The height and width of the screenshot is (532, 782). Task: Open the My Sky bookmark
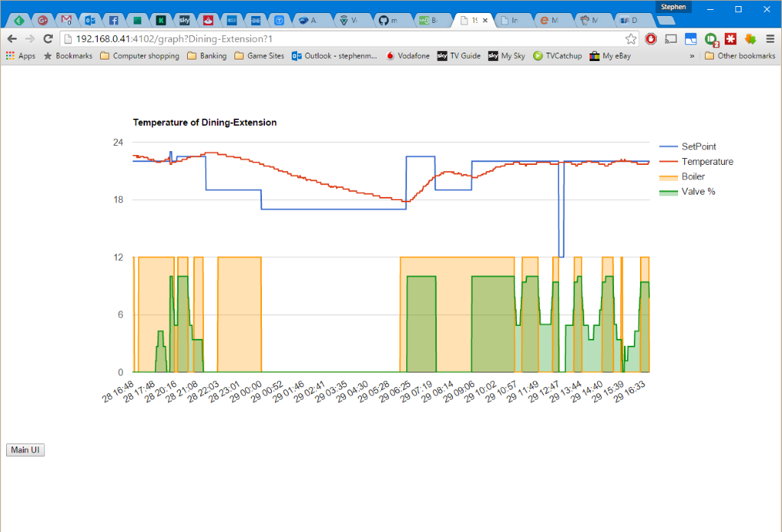[x=507, y=56]
